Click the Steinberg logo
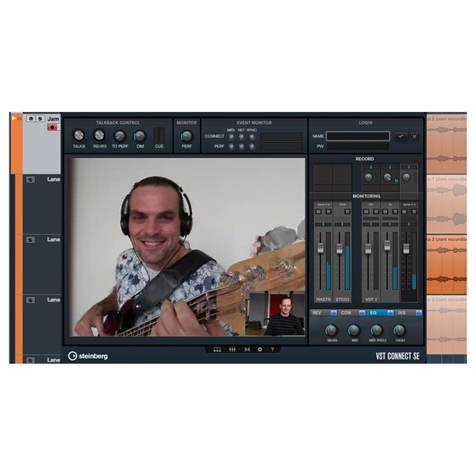Screen dimensions: 476x476 88,355
